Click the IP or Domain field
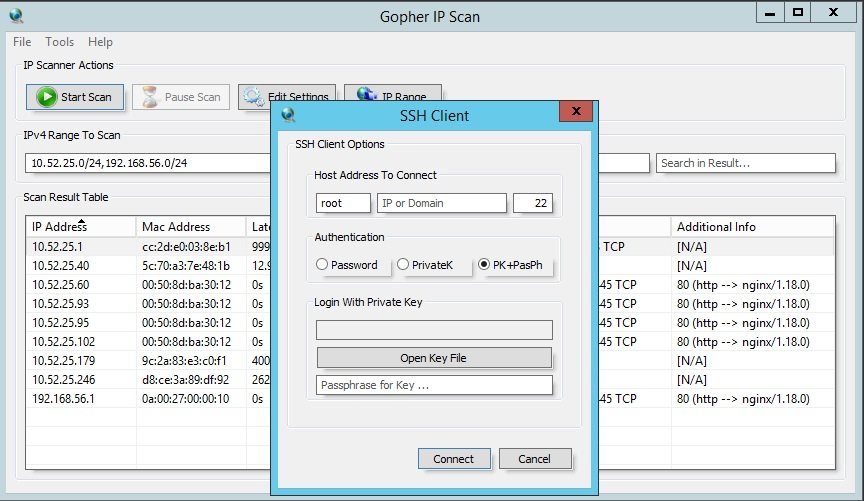 441,203
